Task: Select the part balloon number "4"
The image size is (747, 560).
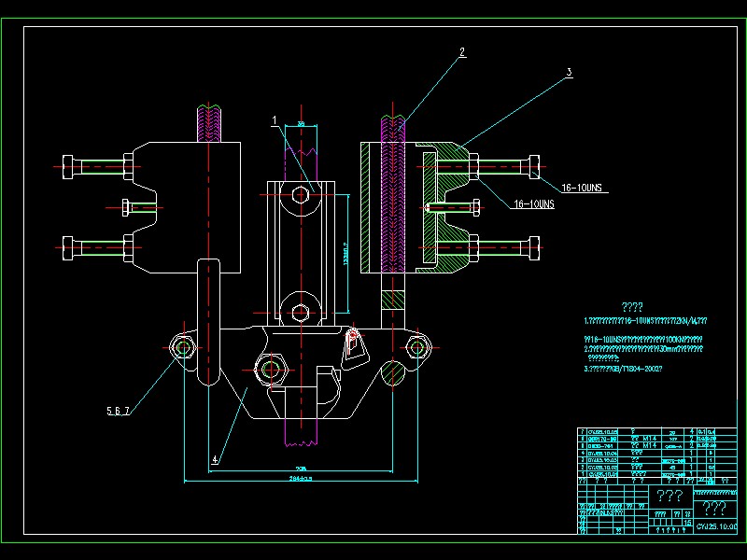Action: coord(215,459)
